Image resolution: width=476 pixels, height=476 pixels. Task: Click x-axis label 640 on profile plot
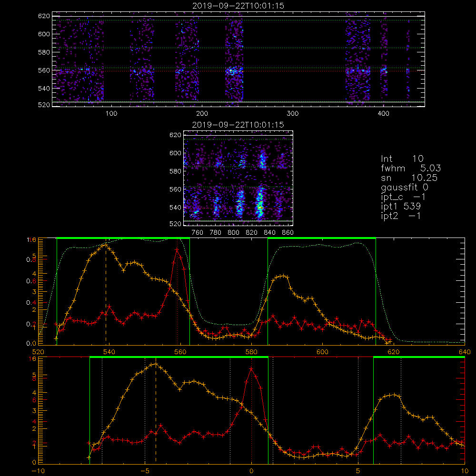coord(465,352)
